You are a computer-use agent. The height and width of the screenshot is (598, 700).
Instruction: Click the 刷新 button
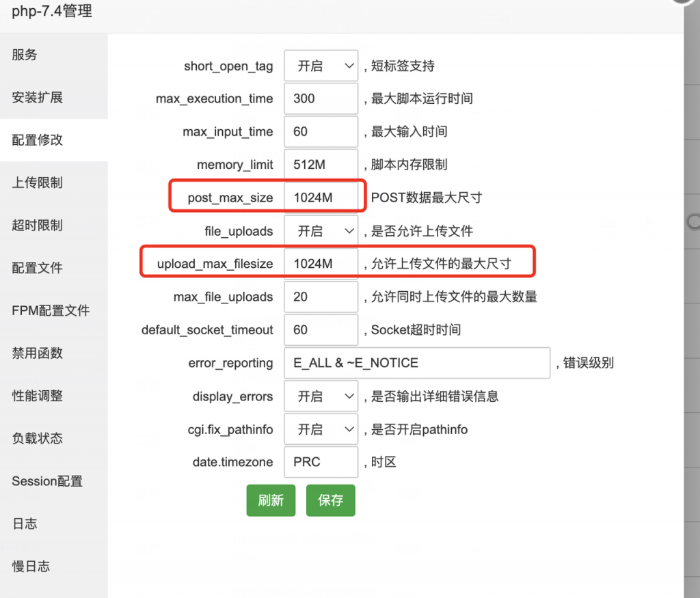271,500
